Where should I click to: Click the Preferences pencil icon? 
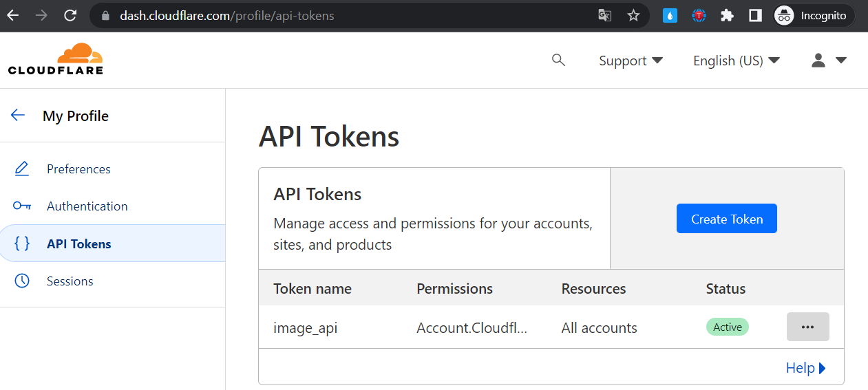coord(22,169)
